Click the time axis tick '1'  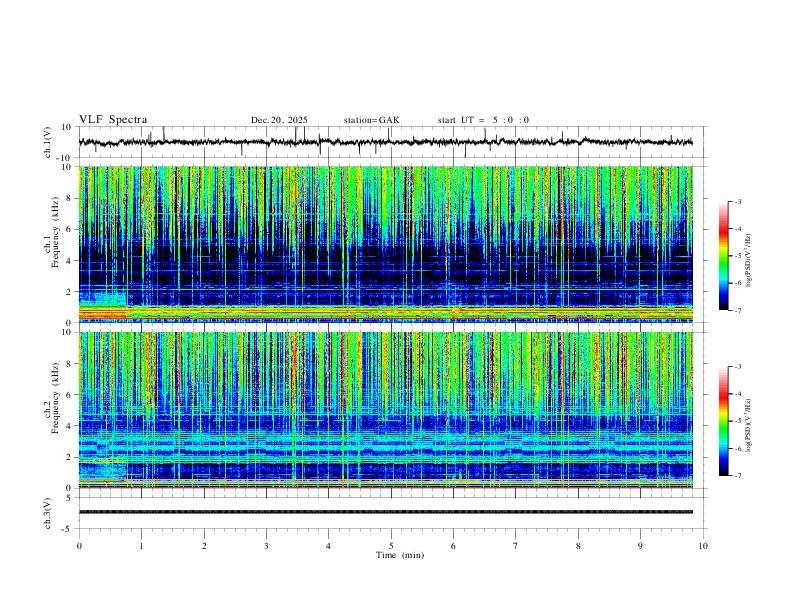(x=141, y=546)
